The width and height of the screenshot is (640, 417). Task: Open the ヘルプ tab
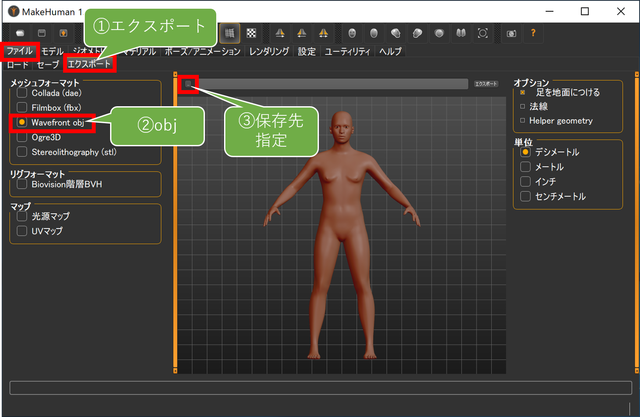(x=390, y=51)
